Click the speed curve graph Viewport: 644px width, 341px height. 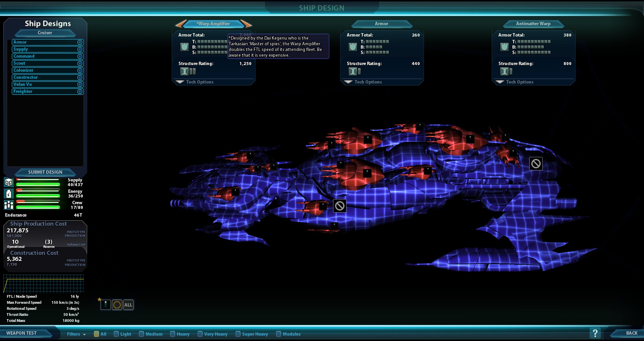(44, 284)
